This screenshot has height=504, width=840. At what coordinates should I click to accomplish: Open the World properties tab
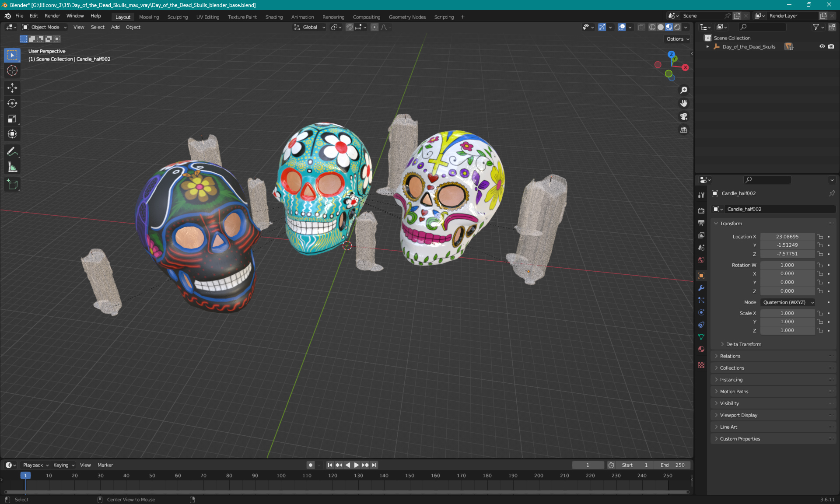click(701, 260)
